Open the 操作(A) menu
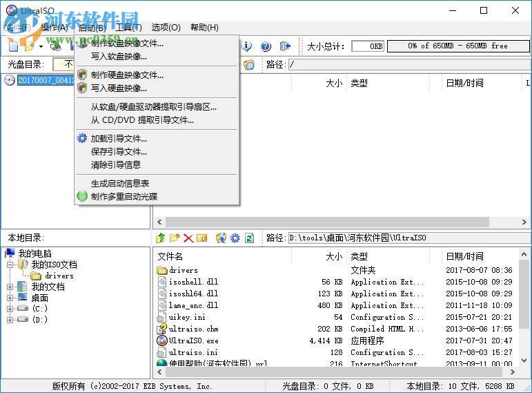The width and height of the screenshot is (532, 393). click(55, 28)
